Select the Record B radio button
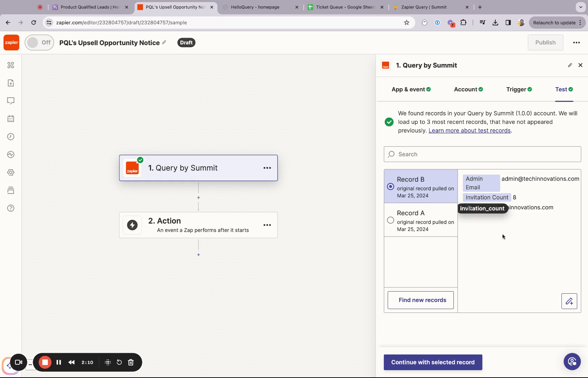The height and width of the screenshot is (378, 588). point(390,187)
